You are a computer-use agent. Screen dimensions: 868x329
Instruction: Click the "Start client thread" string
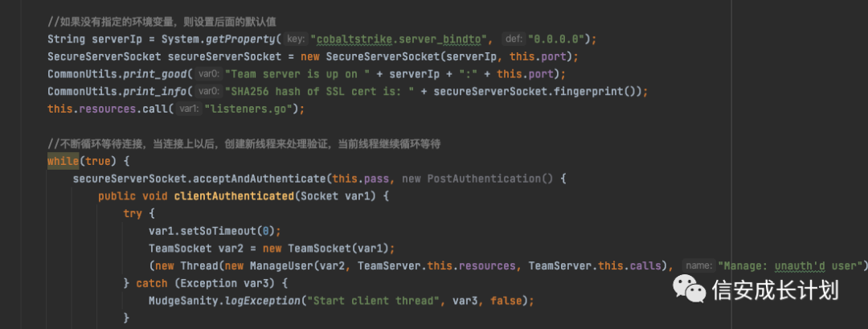pos(378,301)
